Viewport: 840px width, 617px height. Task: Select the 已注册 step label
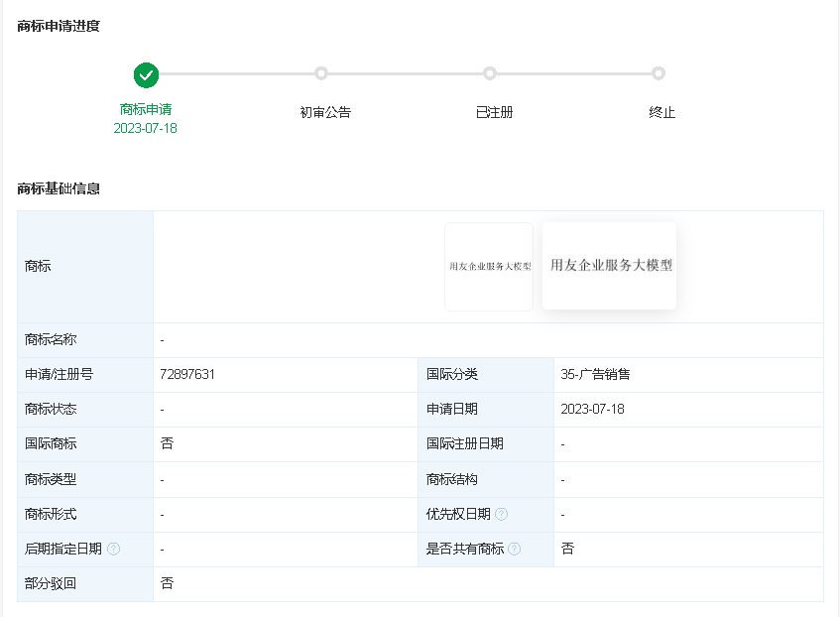pos(494,112)
